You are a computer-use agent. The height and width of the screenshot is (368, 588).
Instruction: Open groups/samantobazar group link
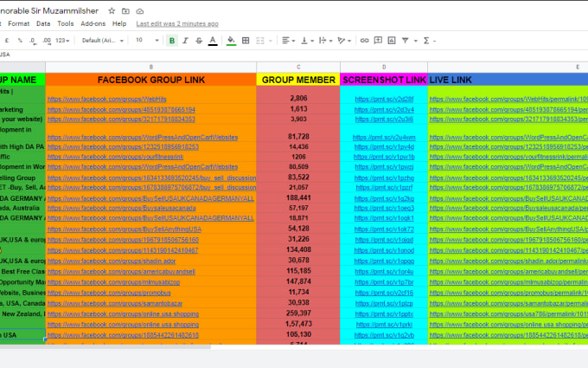115,303
